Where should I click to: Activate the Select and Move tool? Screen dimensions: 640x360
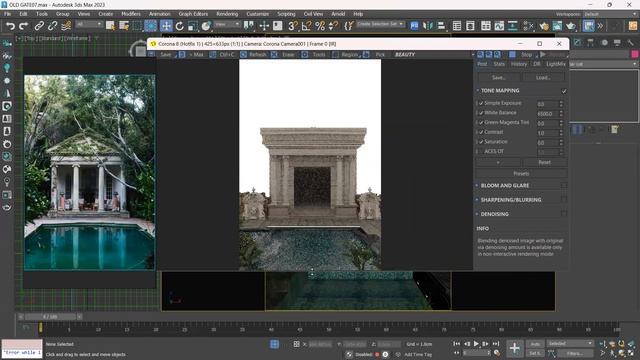(x=166, y=26)
